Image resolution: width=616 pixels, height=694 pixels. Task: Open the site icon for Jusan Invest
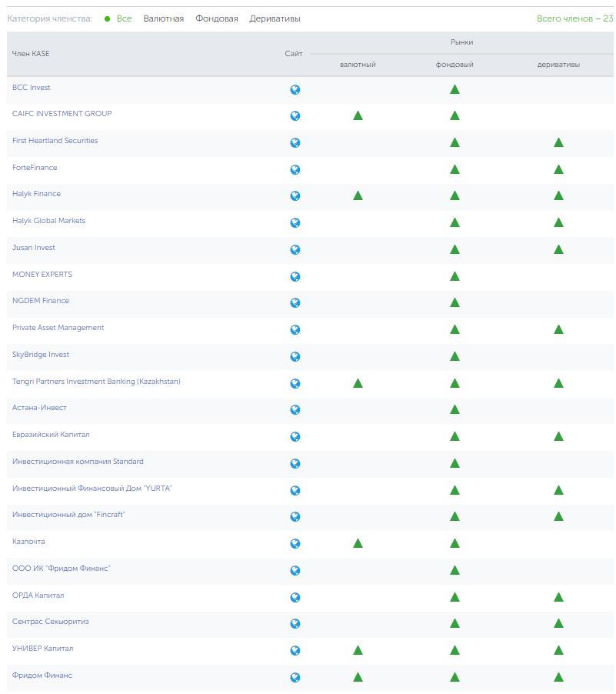click(x=295, y=249)
